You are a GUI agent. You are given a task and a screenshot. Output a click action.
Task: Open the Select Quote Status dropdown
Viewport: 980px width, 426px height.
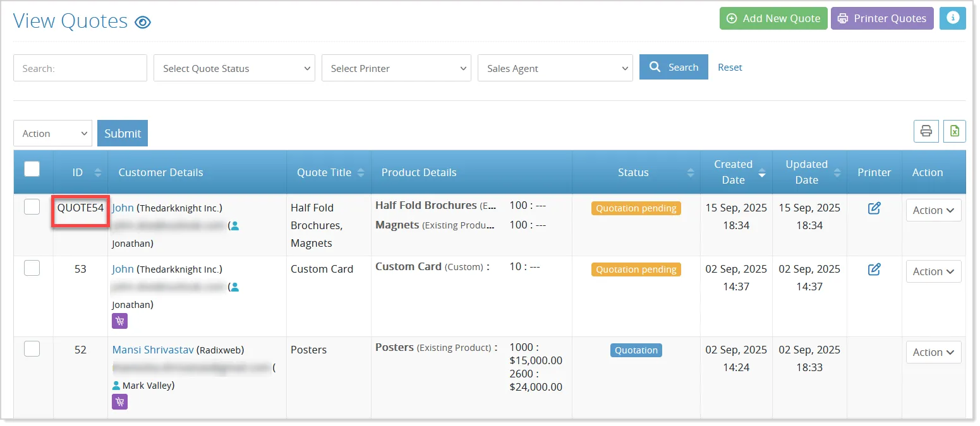pyautogui.click(x=234, y=68)
